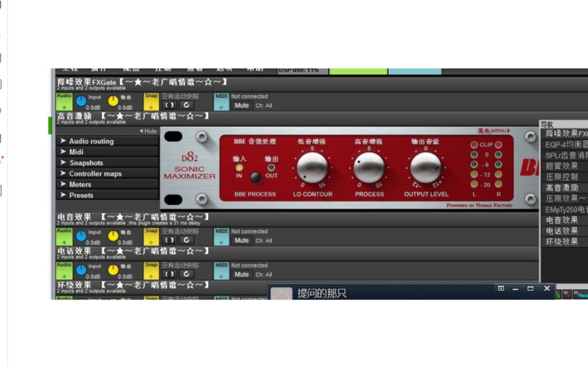
Task: Click the Snap button in the 电话效果 row
Action: (x=151, y=271)
